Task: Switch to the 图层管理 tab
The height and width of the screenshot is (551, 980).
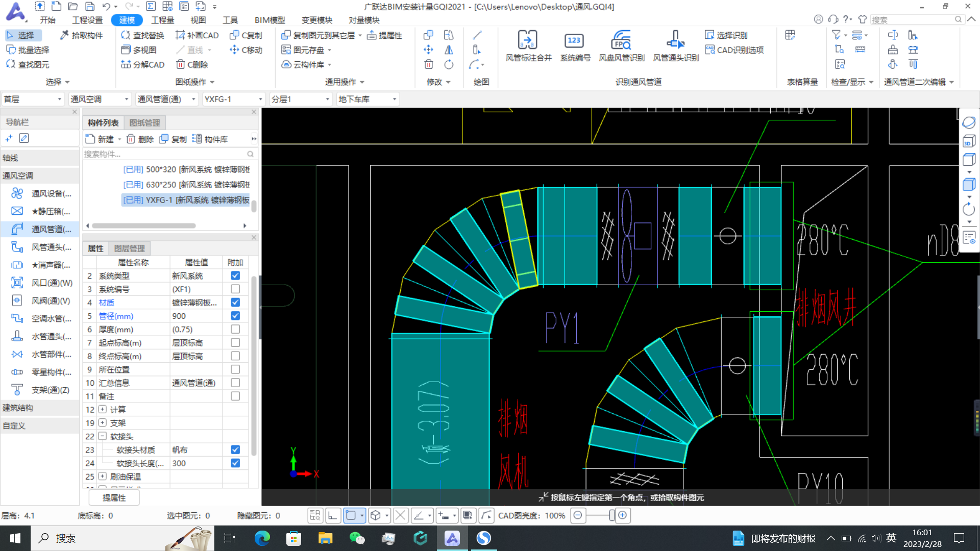Action: [130, 248]
